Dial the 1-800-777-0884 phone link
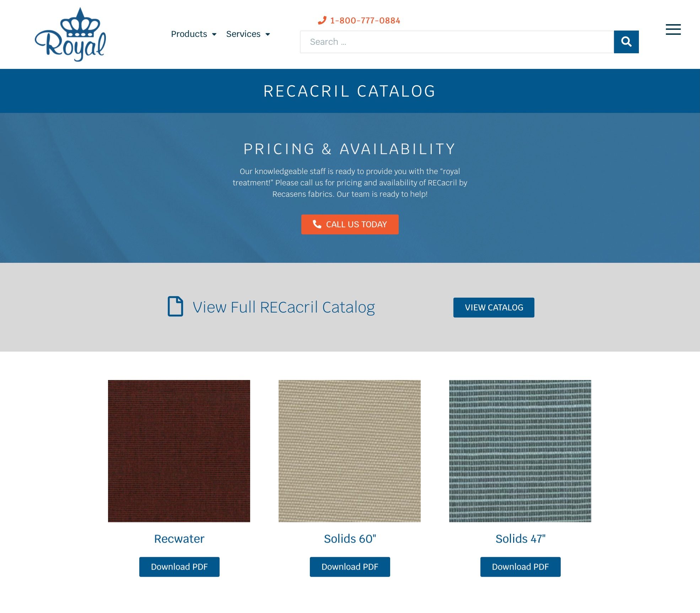Viewport: 700px width, 613px height. [365, 21]
